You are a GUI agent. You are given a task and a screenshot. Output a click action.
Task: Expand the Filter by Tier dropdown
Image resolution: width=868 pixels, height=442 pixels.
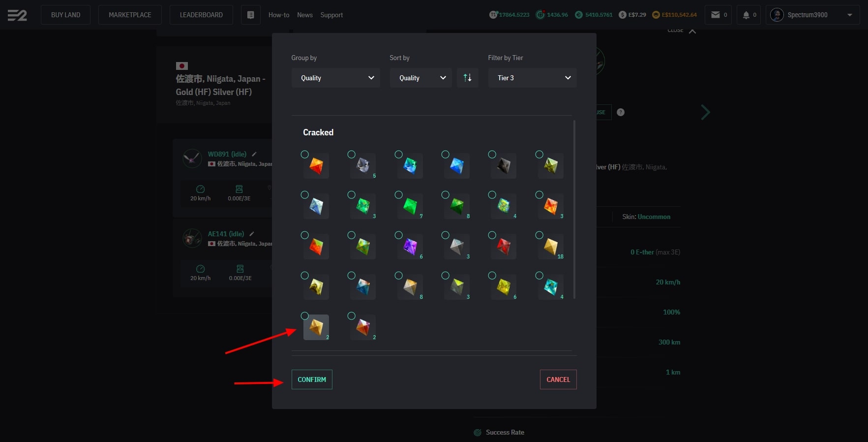[x=532, y=78]
